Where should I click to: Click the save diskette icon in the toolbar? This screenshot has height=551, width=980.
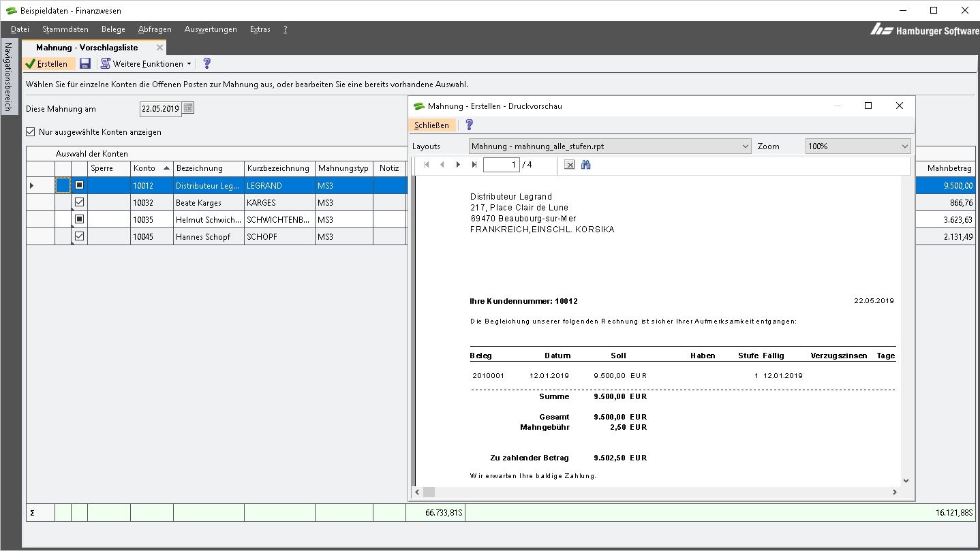[85, 64]
